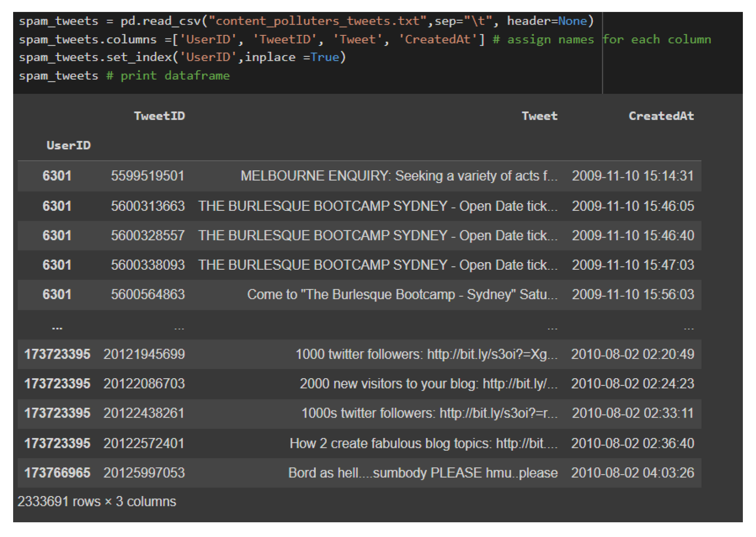This screenshot has width=756, height=537.
Task: Select tweet ID 5600328557 cell
Action: [148, 235]
